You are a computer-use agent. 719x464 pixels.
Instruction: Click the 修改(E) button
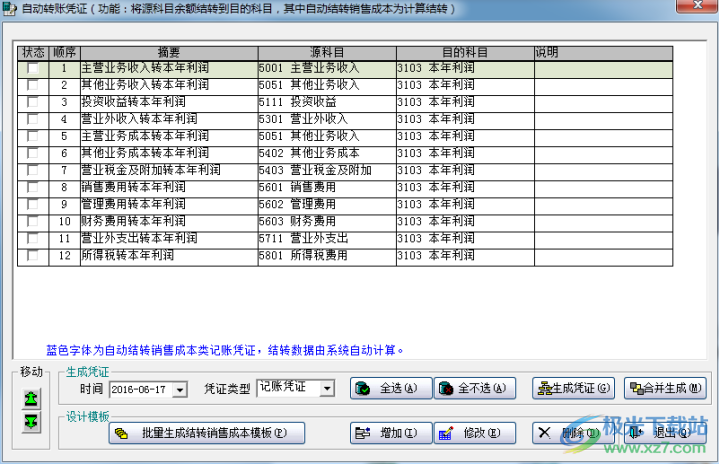pos(475,433)
